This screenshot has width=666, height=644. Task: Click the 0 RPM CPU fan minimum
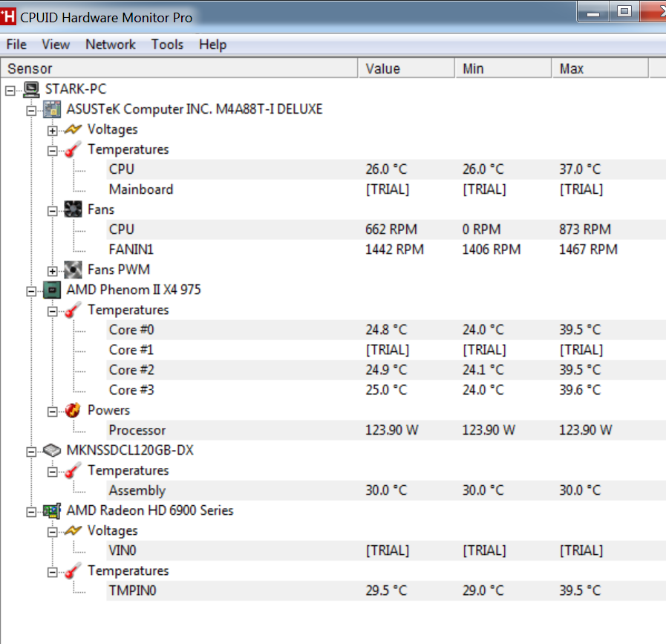click(482, 230)
